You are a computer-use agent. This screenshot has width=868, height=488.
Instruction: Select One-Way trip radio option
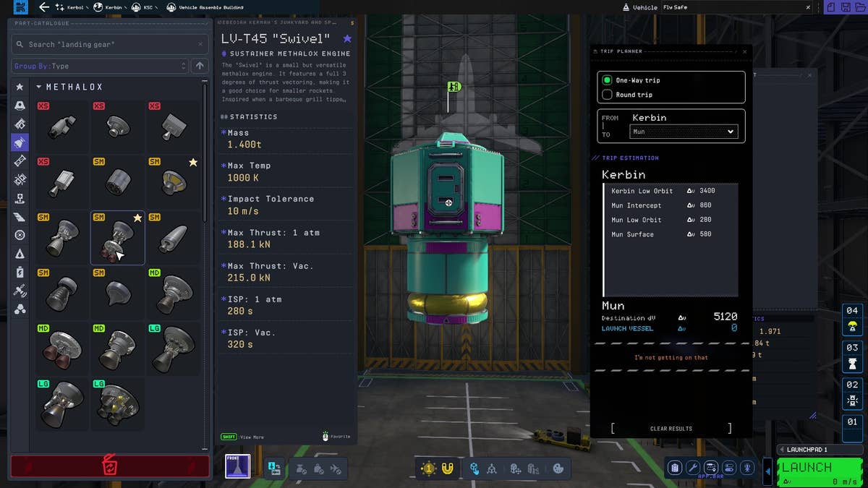607,80
